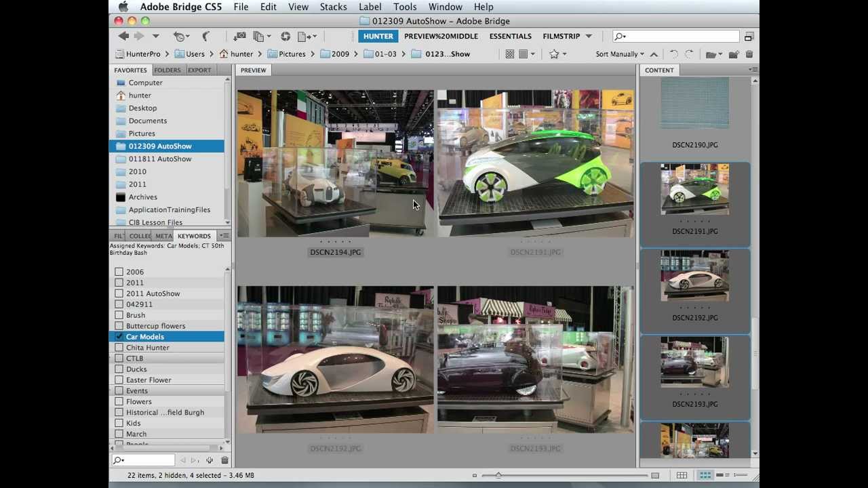Open the reveal recent file clock icon
Viewport: 868px width, 488px height.
point(180,36)
